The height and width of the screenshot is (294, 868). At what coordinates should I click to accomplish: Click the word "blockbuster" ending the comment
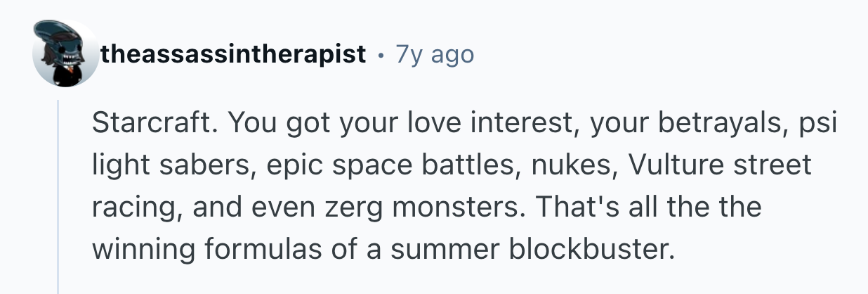coord(591,250)
